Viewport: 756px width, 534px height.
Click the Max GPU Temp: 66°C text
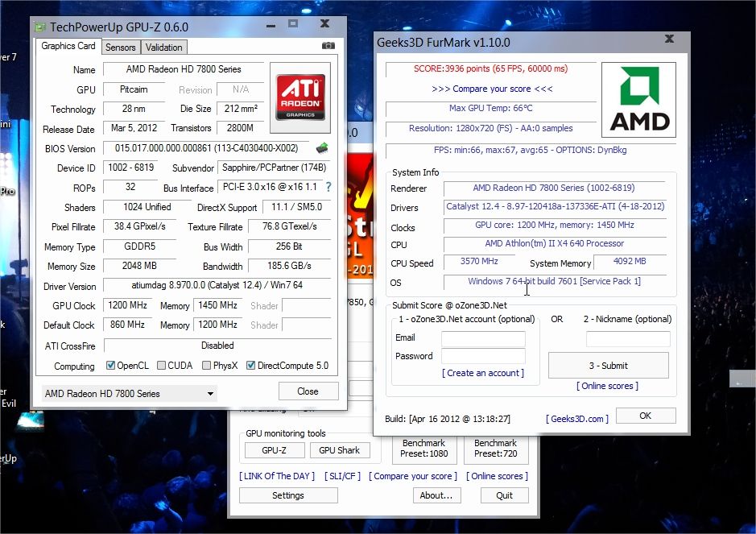click(x=491, y=108)
